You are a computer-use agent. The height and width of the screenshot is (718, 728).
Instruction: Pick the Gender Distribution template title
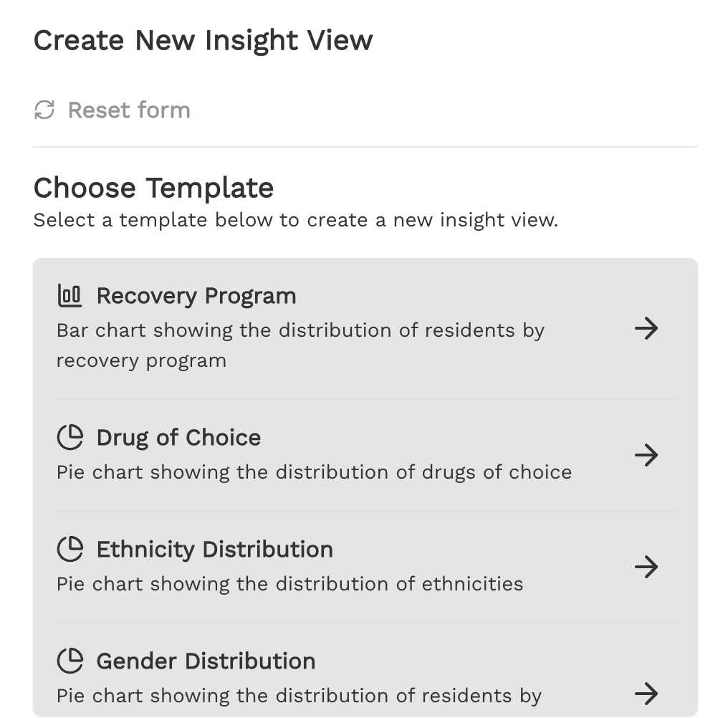206,661
